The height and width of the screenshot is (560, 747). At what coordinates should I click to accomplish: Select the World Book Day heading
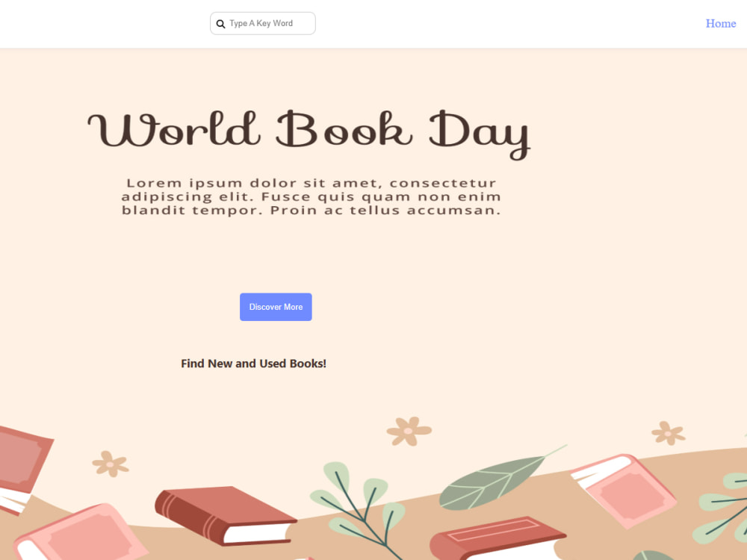309,134
